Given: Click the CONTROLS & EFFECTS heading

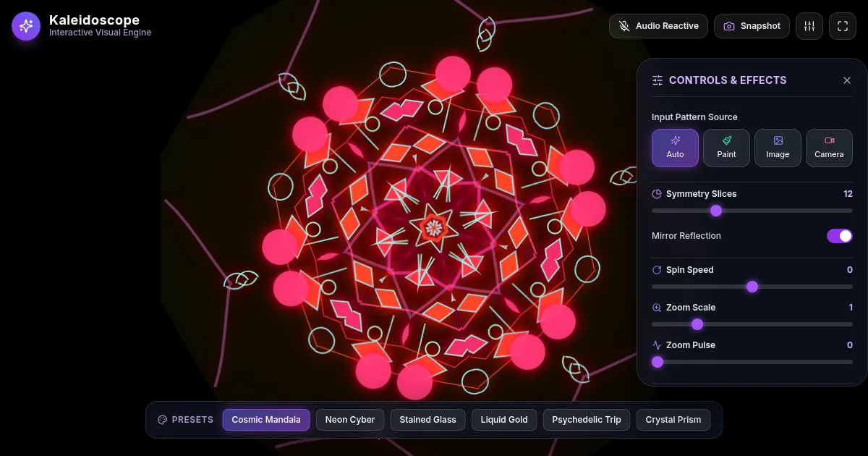Looking at the screenshot, I should 728,80.
